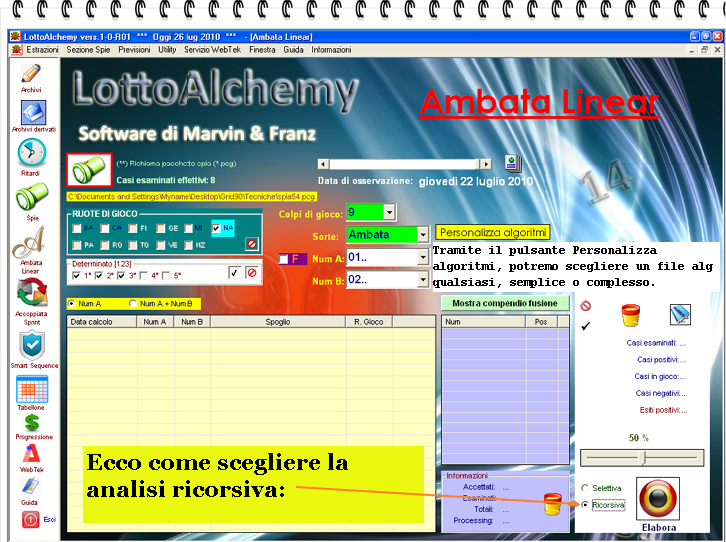Screen dimensions: 726x542
Task: Open the Colpi di gioco dropdown
Action: [x=389, y=212]
